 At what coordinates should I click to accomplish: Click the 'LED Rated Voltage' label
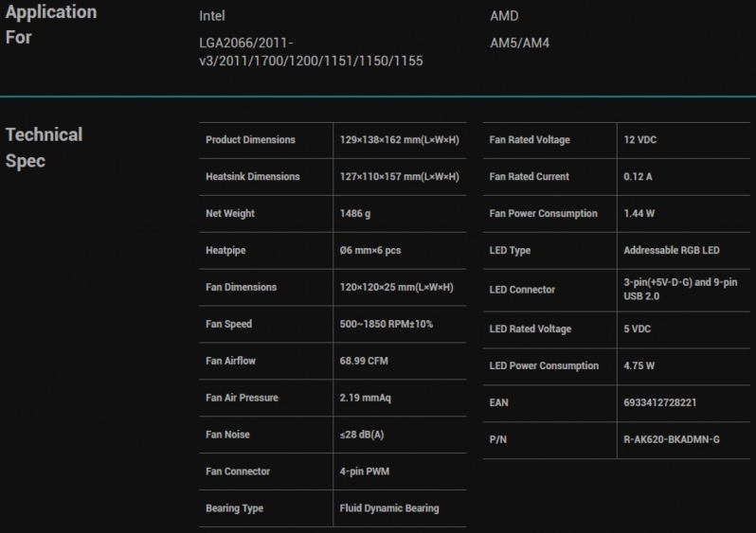coord(530,329)
